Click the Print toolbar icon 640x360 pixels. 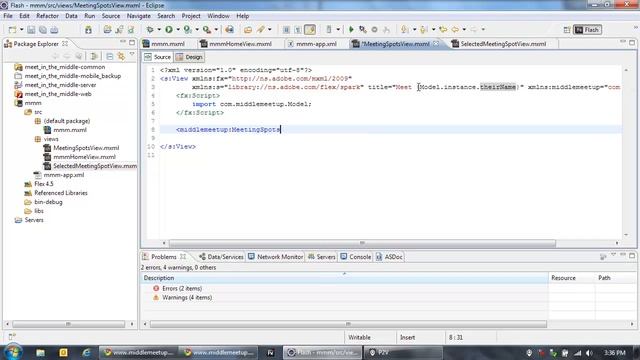pos(54,30)
